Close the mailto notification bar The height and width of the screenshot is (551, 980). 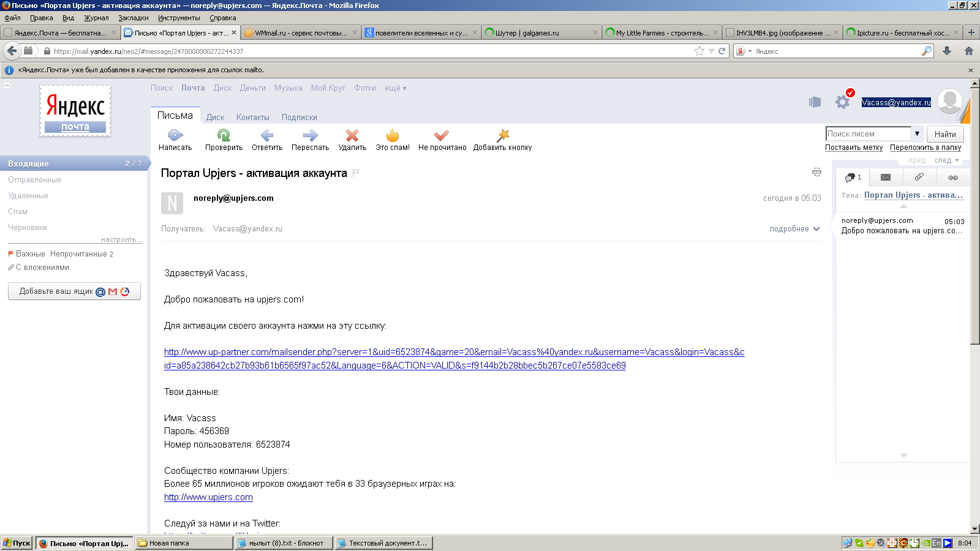(x=971, y=70)
